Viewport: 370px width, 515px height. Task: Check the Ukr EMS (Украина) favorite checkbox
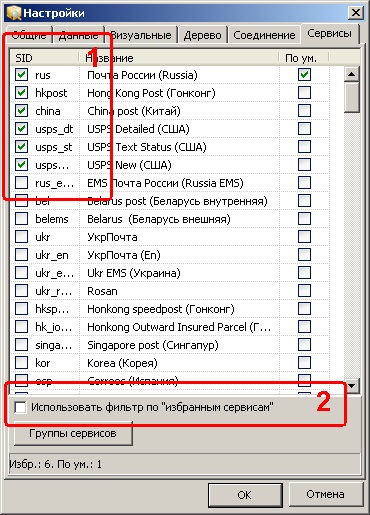(22, 272)
